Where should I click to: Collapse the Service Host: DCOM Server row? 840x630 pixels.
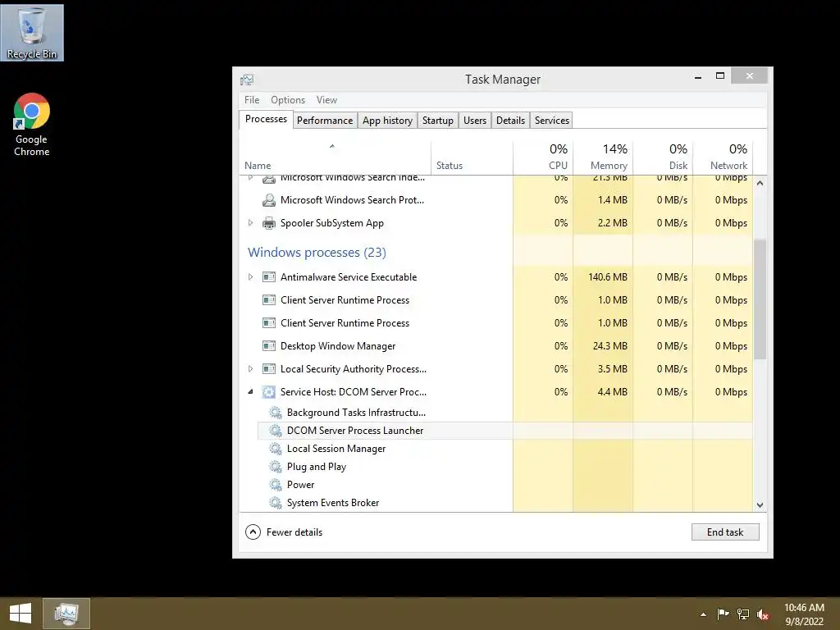250,392
